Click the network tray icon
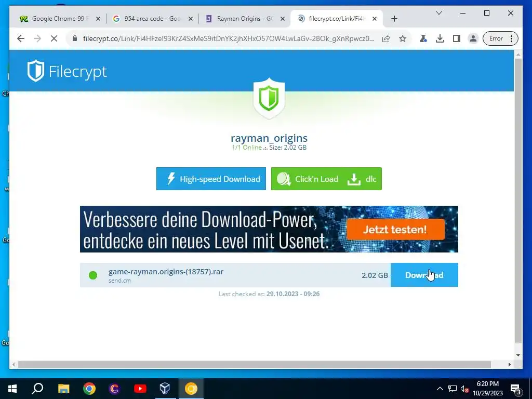The image size is (532, 399). coord(453,389)
